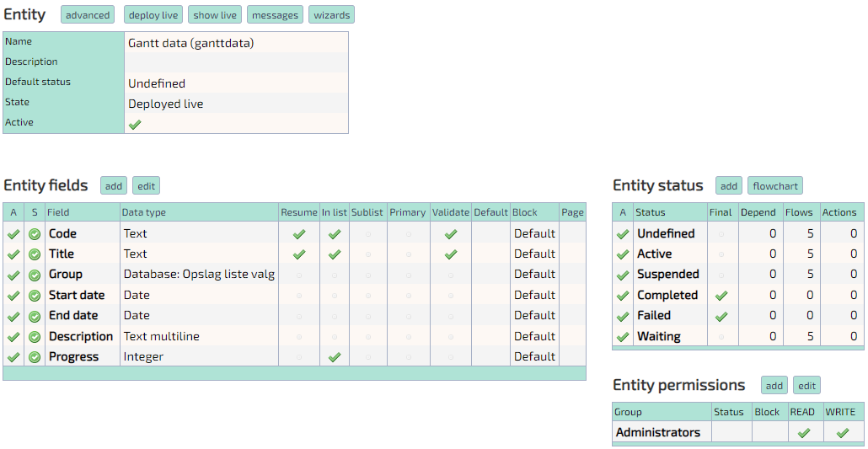Click the entity Active green checkmark
The height and width of the screenshot is (449, 868).
[x=135, y=124]
